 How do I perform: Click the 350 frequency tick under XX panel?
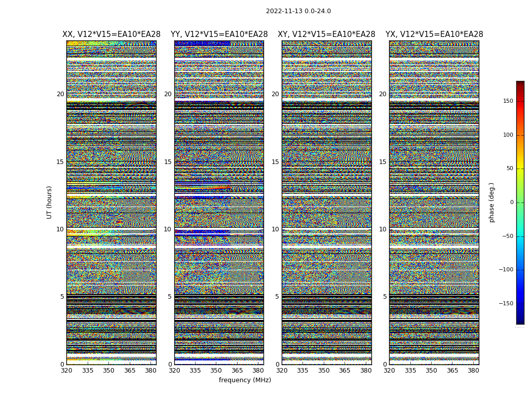pyautogui.click(x=108, y=371)
